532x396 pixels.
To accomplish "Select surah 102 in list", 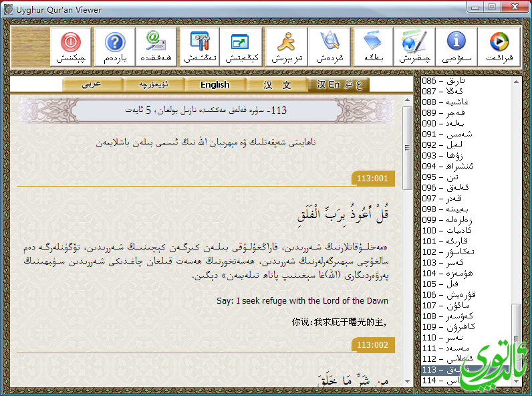I will point(466,252).
